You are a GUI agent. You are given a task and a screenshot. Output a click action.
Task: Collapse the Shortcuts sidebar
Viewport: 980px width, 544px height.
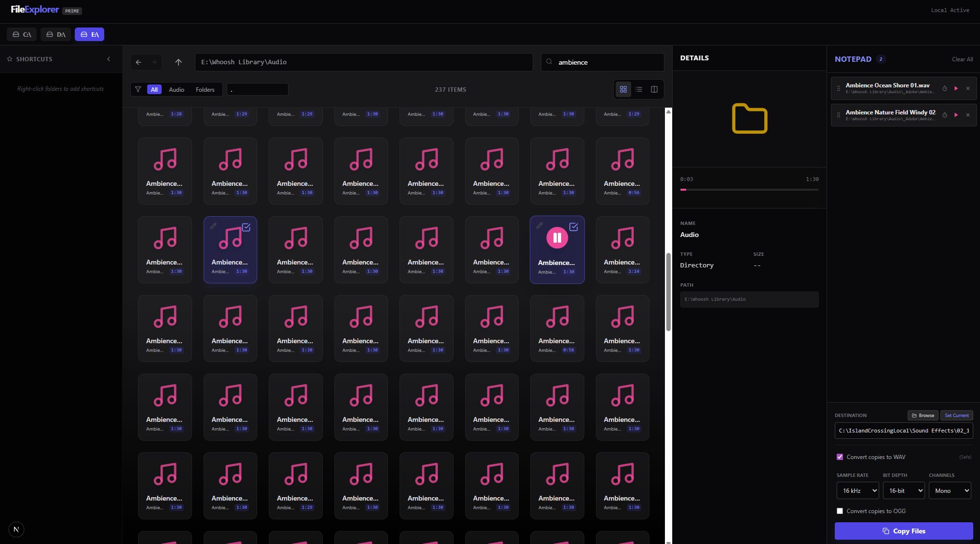(109, 59)
